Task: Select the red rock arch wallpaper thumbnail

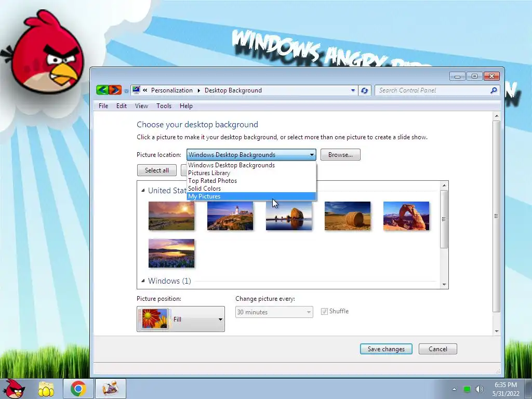Action: tap(406, 216)
